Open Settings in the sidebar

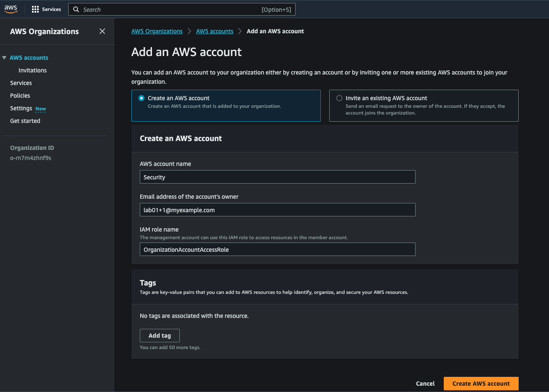(21, 108)
